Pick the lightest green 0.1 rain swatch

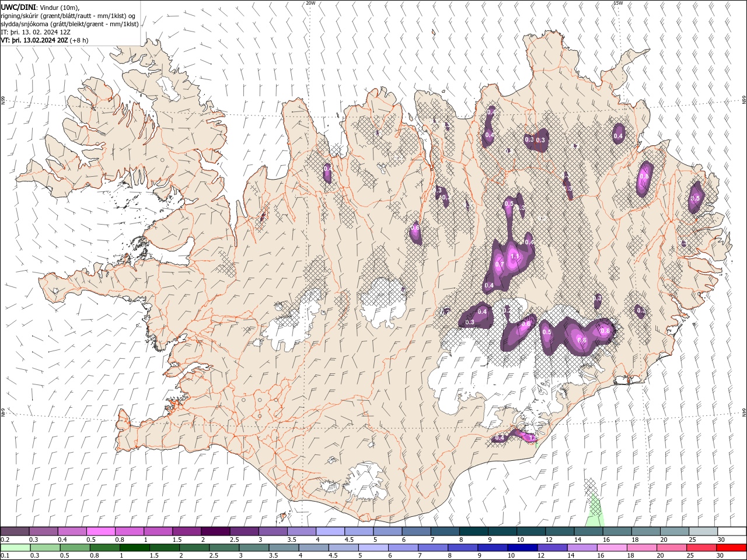[x=15, y=548]
